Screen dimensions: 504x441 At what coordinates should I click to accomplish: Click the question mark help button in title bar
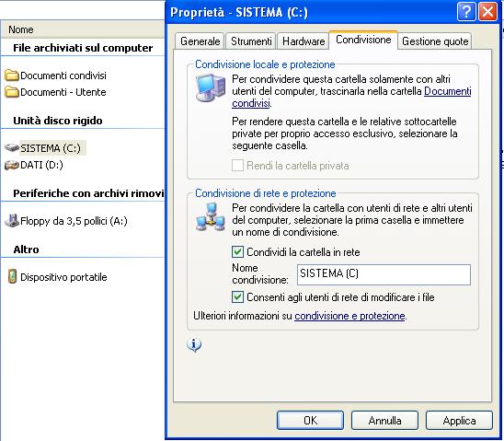point(466,12)
